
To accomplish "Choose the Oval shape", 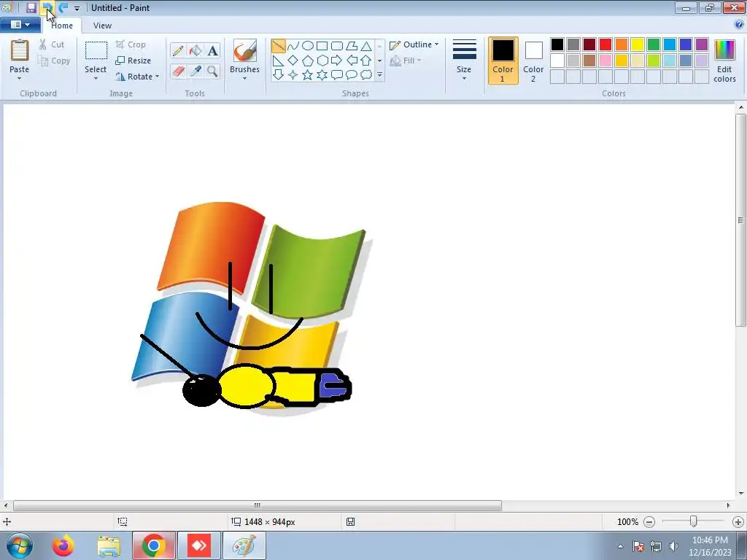I will point(308,46).
